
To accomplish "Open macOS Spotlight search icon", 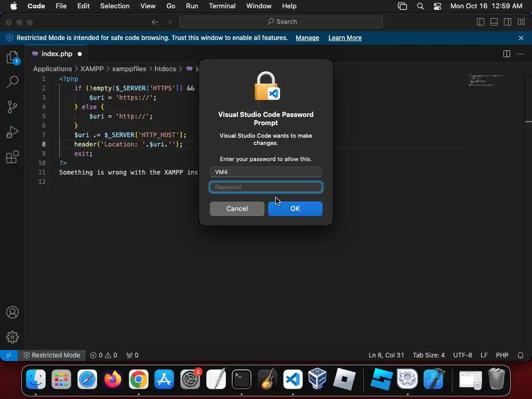I will [420, 6].
